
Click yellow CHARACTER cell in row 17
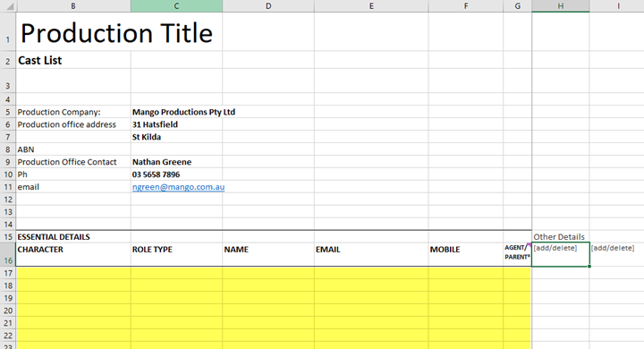(x=73, y=273)
